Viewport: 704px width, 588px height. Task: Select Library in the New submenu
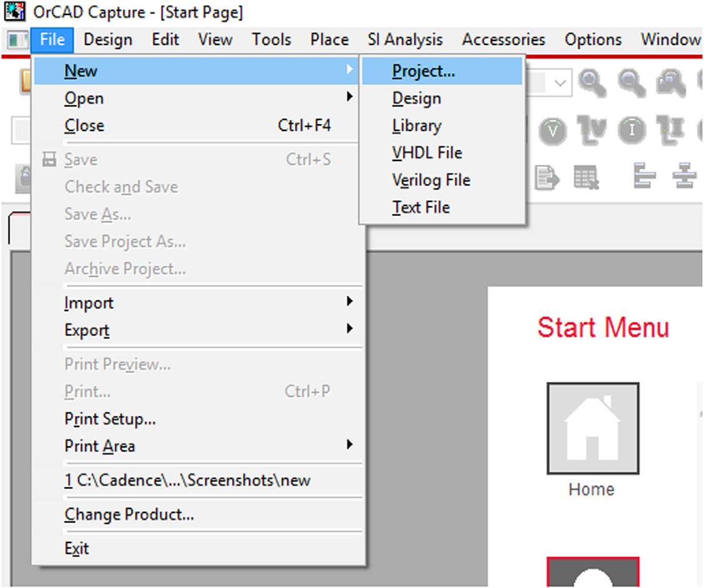click(x=417, y=125)
